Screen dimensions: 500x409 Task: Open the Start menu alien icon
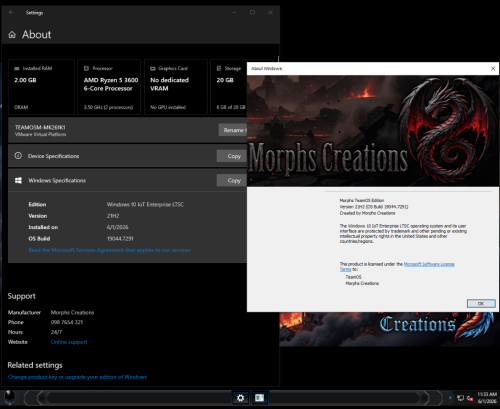point(10,398)
